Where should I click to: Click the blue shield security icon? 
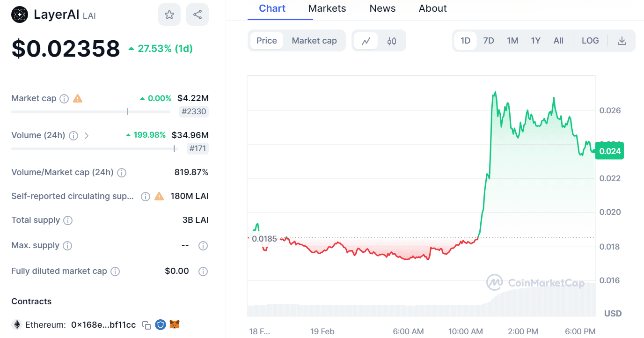(x=161, y=324)
